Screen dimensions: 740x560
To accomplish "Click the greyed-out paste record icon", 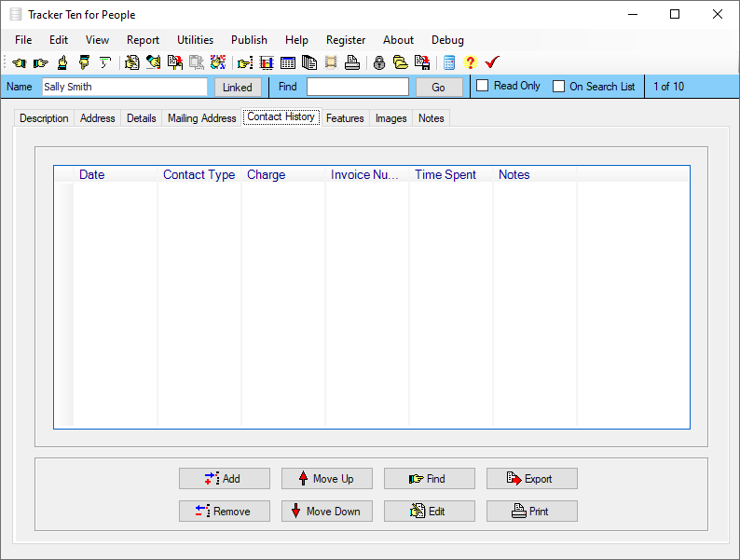I will 197,62.
